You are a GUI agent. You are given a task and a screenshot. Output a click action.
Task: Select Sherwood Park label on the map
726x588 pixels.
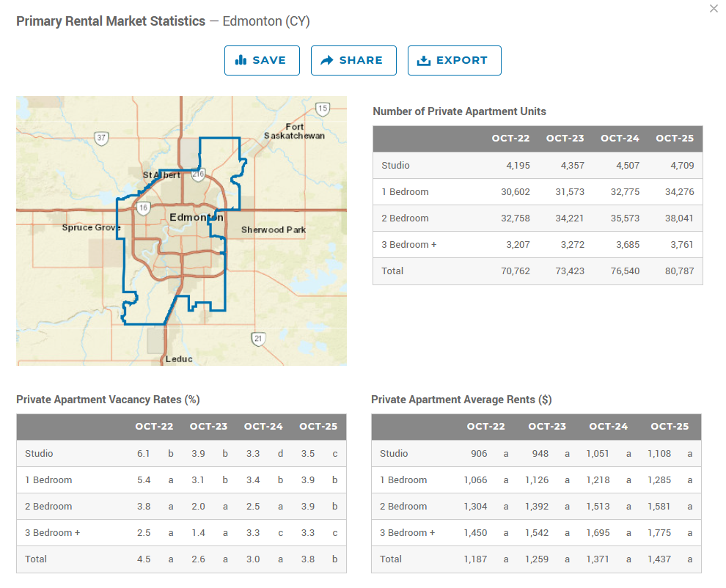[x=274, y=230]
